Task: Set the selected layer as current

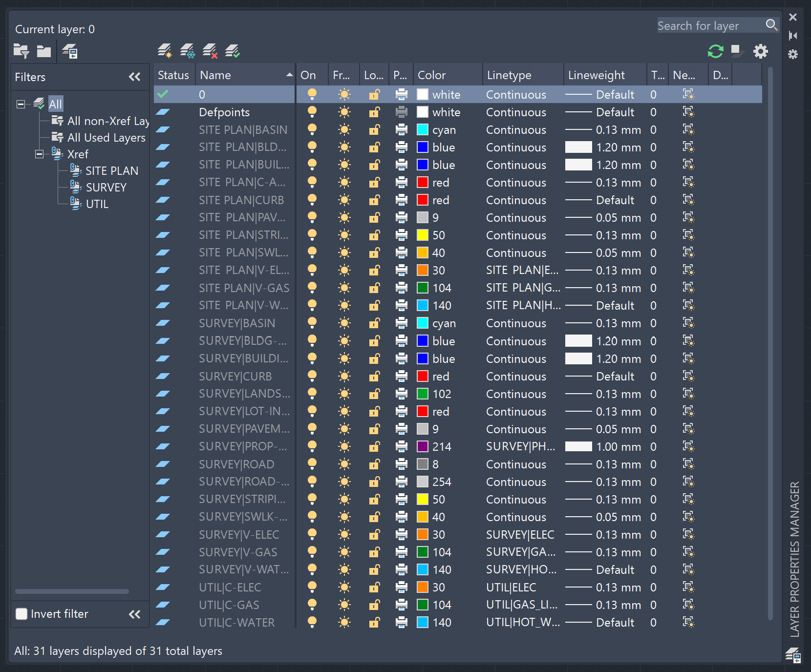Action: (x=233, y=51)
